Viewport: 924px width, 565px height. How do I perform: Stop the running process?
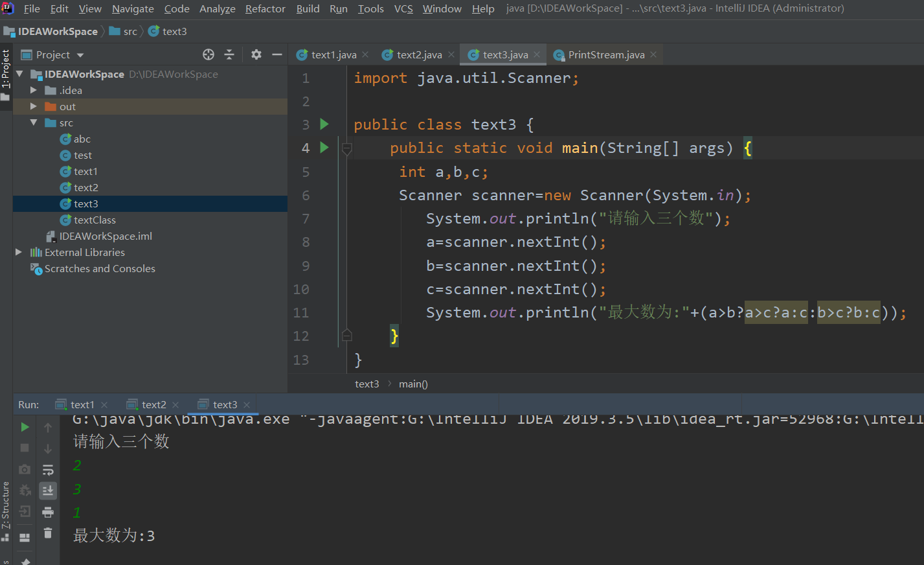coord(25,448)
